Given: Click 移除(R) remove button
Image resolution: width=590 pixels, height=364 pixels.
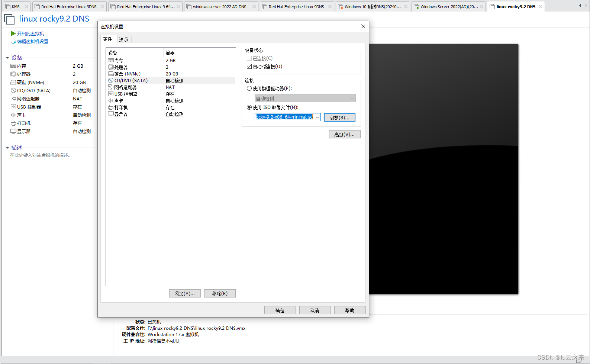Looking at the screenshot, I should pyautogui.click(x=220, y=294).
